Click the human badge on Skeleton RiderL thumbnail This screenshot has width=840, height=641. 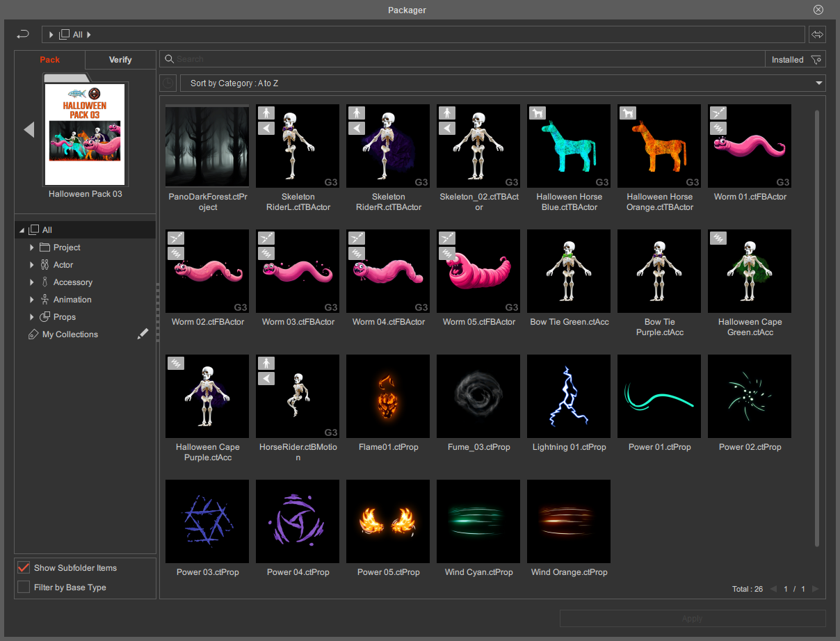[266, 113]
